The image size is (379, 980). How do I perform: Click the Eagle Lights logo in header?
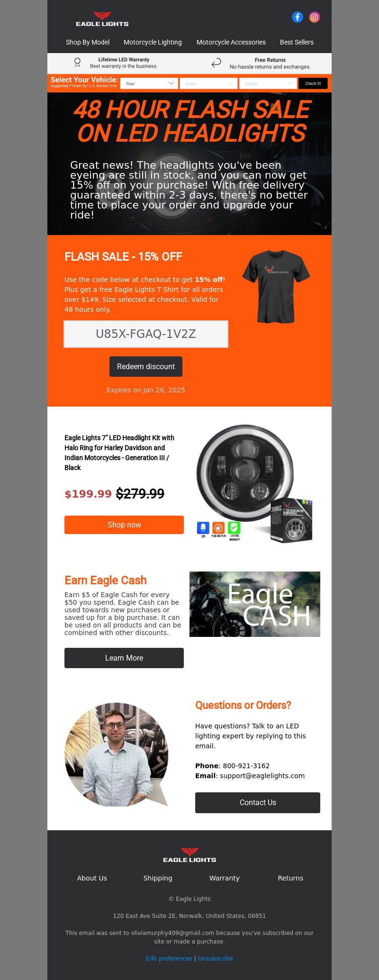click(x=102, y=19)
